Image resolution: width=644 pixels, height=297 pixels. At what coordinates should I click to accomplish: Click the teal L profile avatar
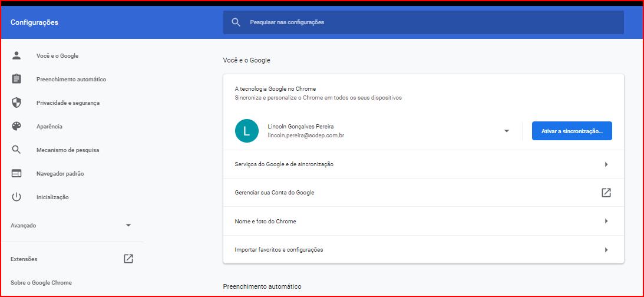coord(246,131)
